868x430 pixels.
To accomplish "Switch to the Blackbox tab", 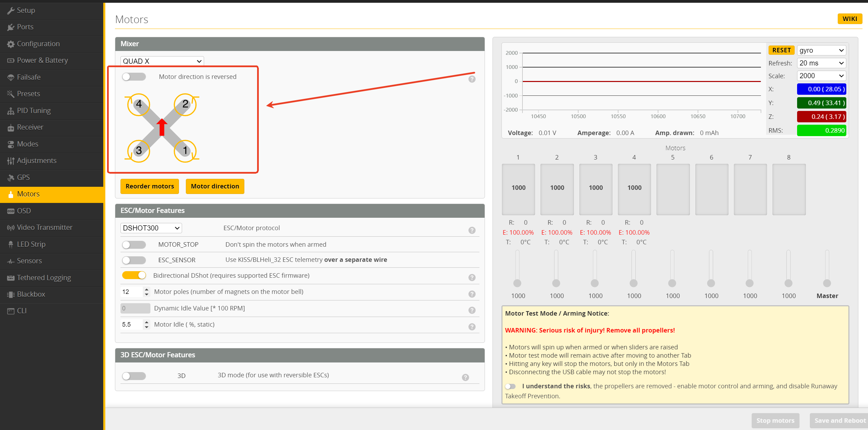I will pos(31,294).
